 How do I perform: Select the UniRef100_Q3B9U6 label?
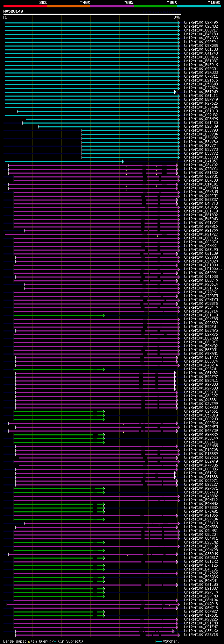[x=201, y=554]
